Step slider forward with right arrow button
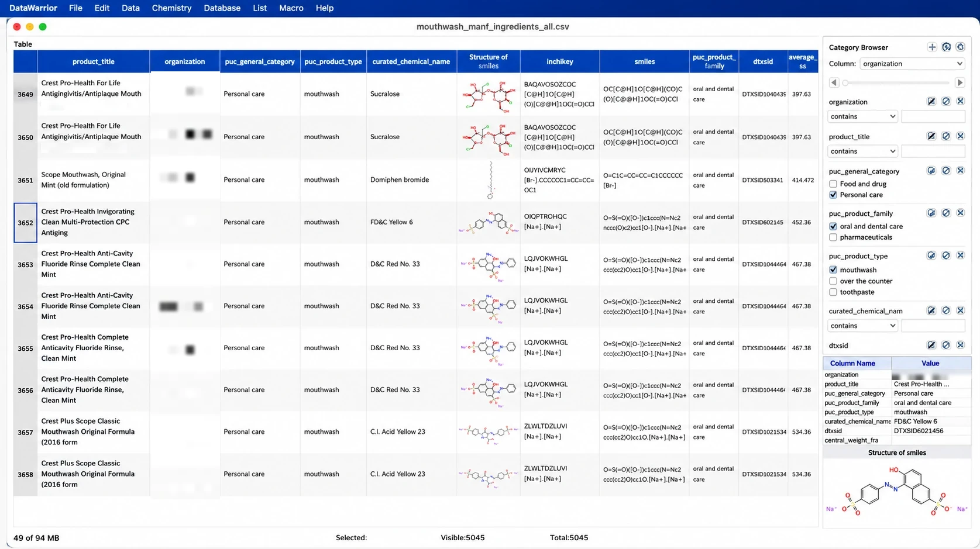This screenshot has height=549, width=980. click(x=960, y=82)
